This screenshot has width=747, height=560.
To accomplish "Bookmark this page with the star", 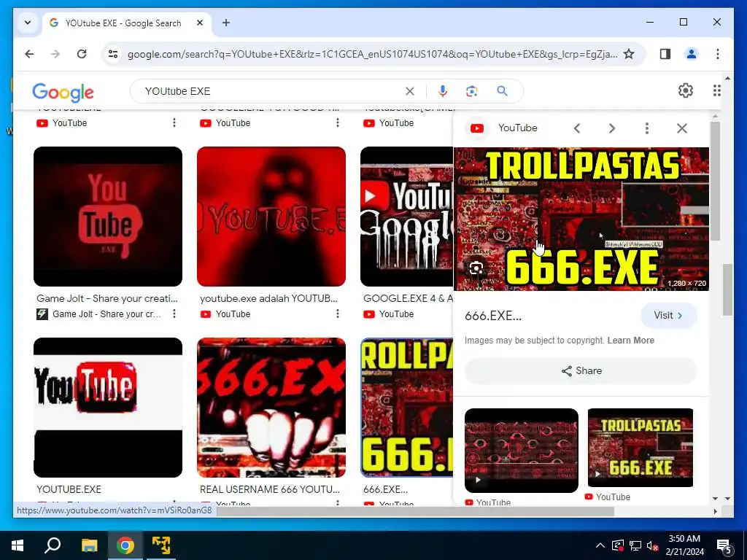I will point(629,54).
